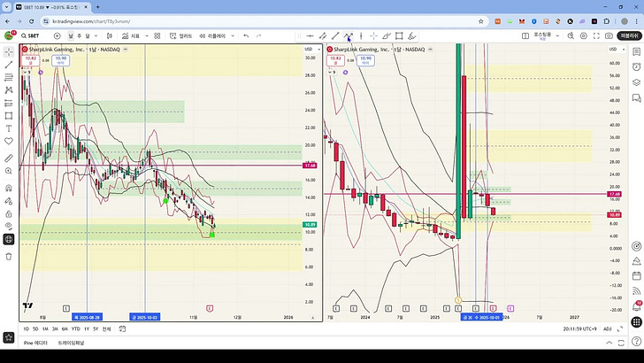
Task: Open the indicators (지표) dialog
Action: (131, 35)
